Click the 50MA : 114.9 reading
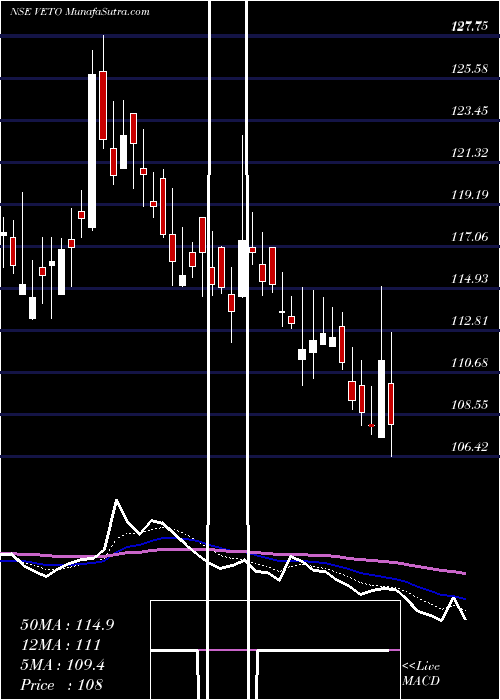The image size is (500, 700). click(x=67, y=625)
